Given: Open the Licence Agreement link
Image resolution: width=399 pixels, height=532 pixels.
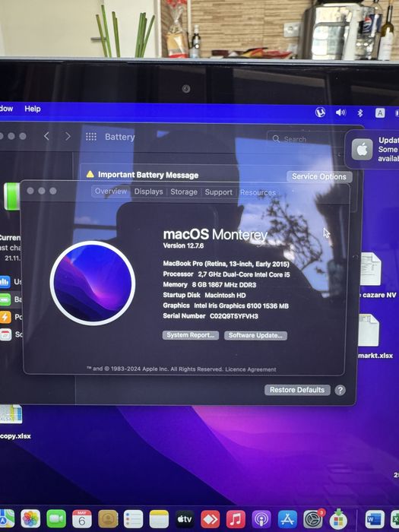Looking at the screenshot, I should (251, 369).
